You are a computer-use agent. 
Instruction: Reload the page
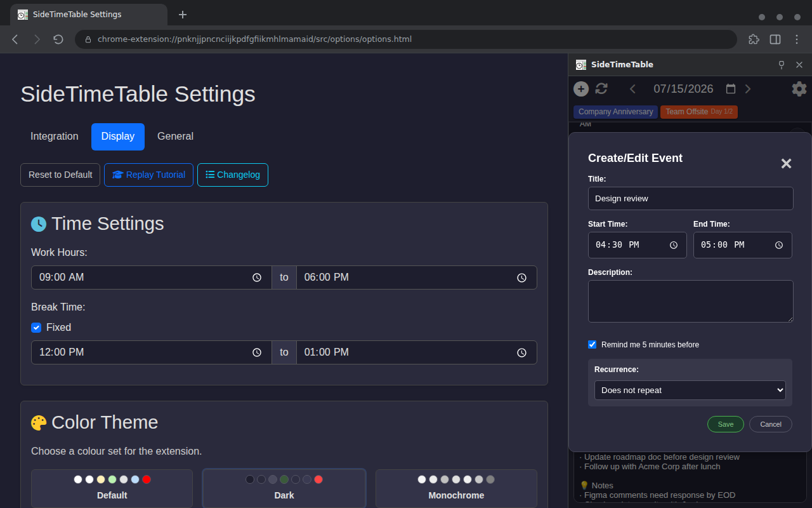click(58, 39)
